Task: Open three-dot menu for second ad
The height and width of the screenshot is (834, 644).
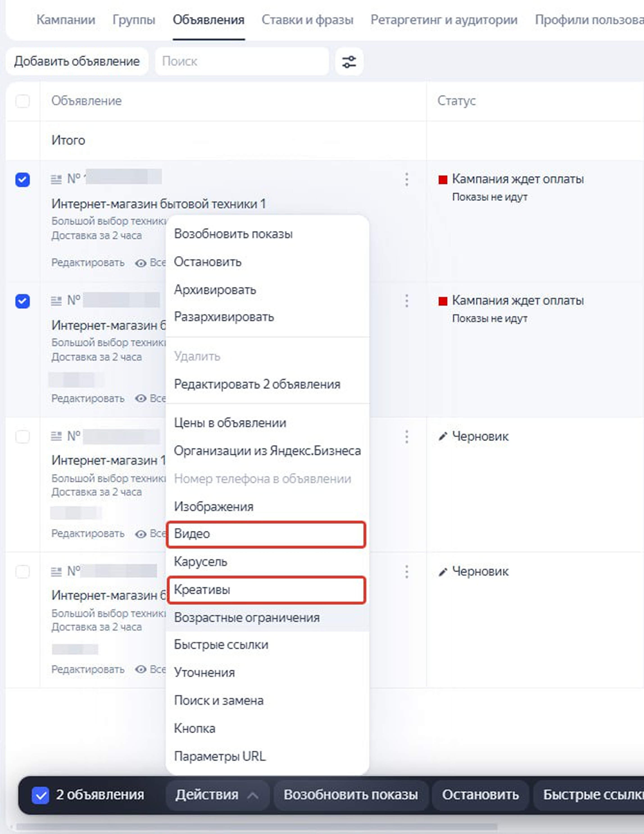Action: coord(407,301)
